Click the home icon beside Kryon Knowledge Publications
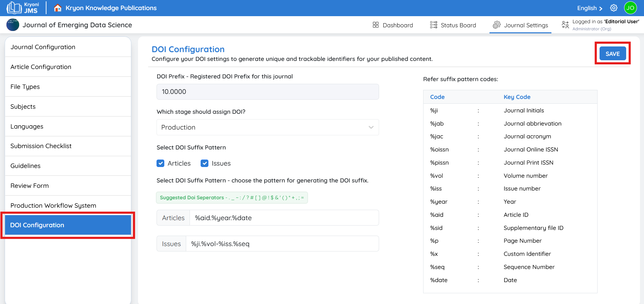The height and width of the screenshot is (304, 644). pos(58,8)
